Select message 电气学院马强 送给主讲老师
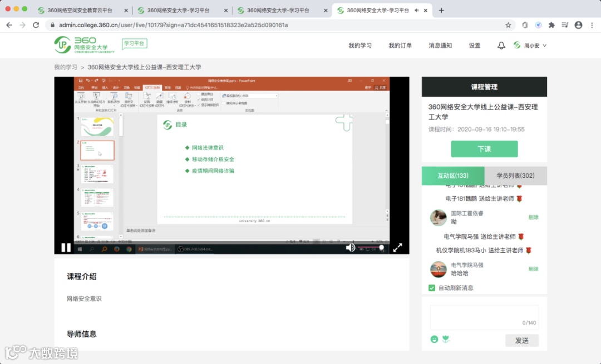The width and height of the screenshot is (601, 364). tap(484, 237)
